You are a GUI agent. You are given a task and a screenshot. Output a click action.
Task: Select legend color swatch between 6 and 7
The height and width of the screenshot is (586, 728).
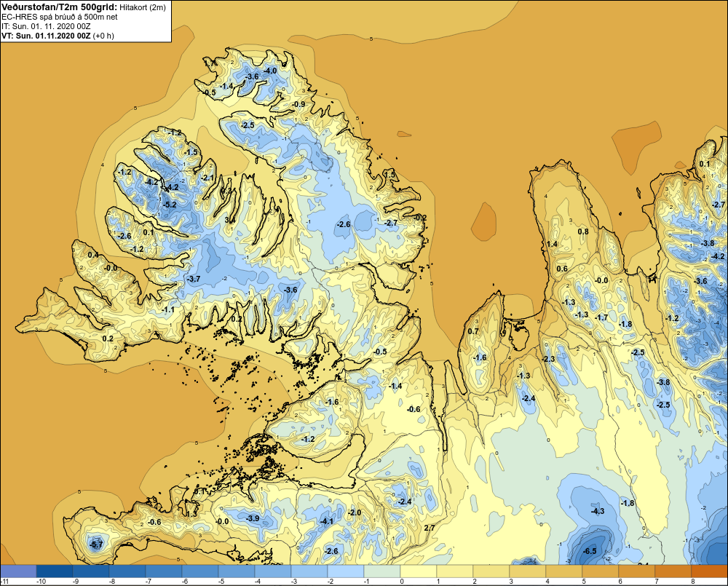pyautogui.click(x=637, y=571)
